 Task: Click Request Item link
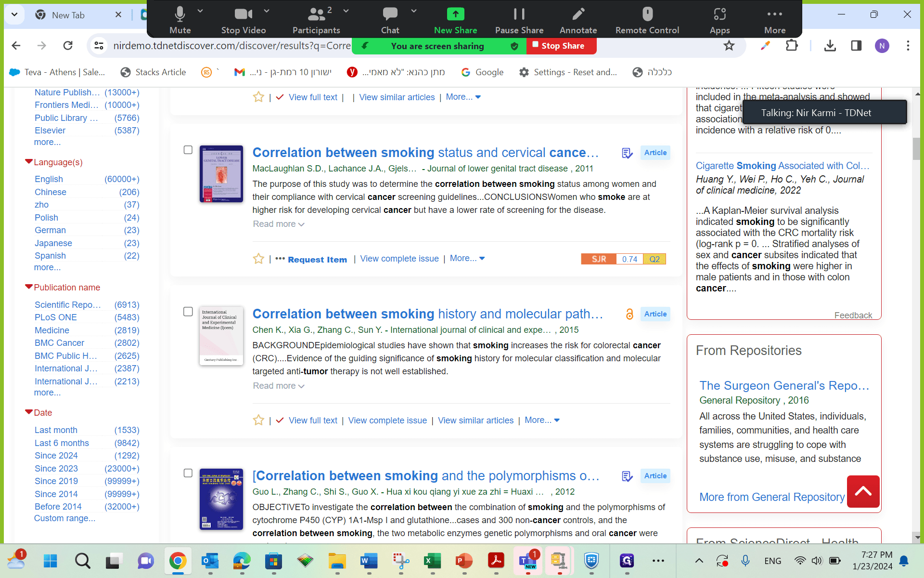[317, 259]
